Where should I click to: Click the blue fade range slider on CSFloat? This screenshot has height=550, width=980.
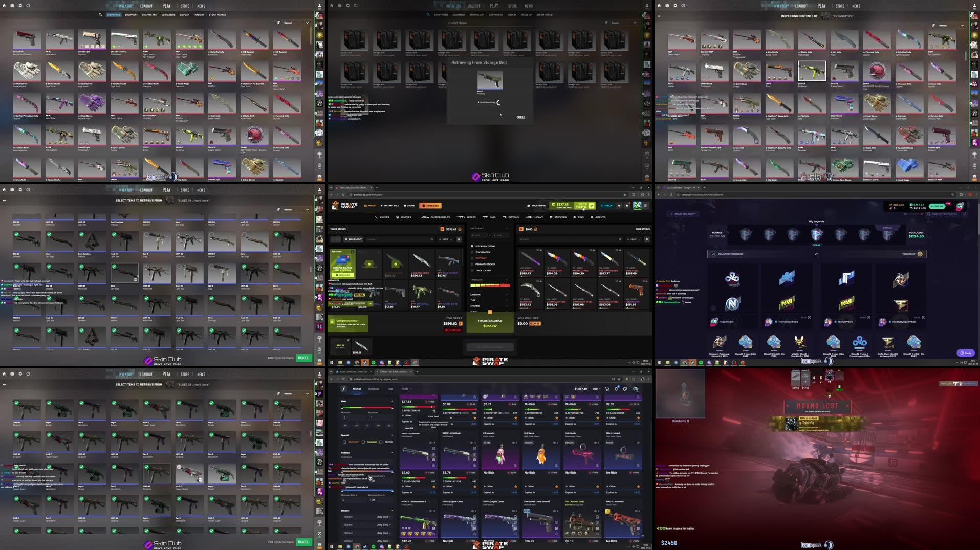pyautogui.click(x=366, y=491)
